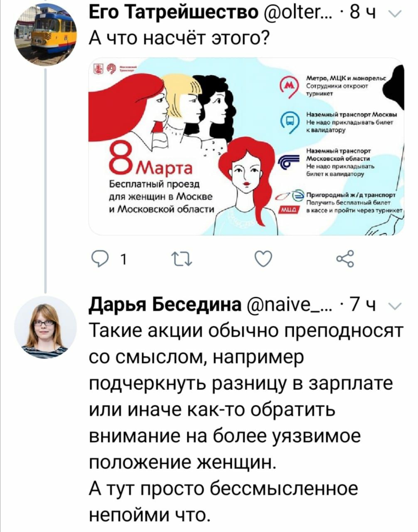Click the МЦД logo in poster
Image resolution: width=418 pixels, height=532 pixels.
286,211
